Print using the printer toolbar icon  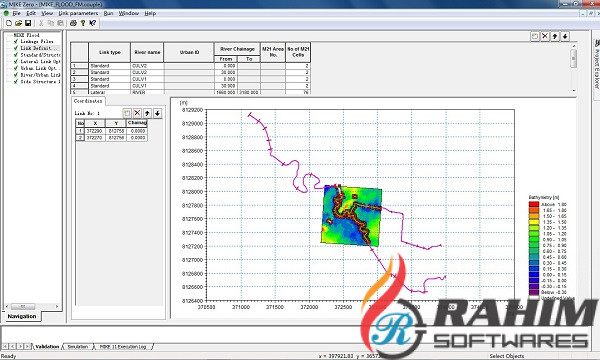click(x=73, y=23)
